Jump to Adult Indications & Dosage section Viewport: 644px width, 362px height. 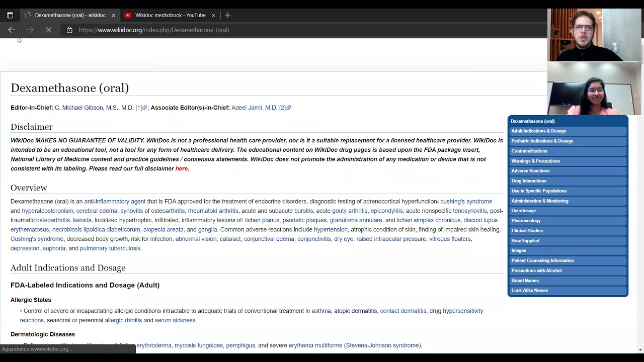(x=568, y=131)
